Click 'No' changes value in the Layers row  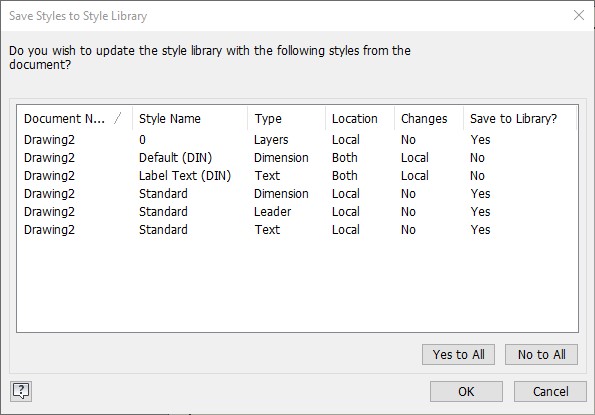pos(408,140)
